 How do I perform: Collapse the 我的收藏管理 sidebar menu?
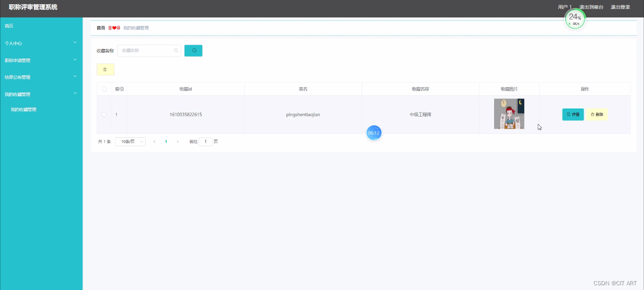41,94
